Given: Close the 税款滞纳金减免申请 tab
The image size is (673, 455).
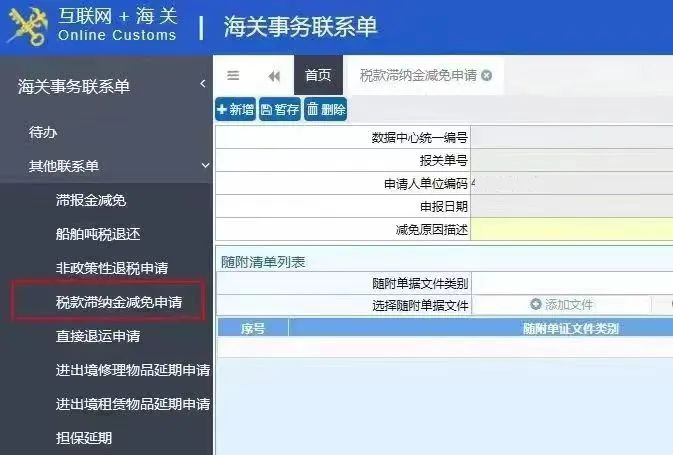Looking at the screenshot, I should (486, 76).
